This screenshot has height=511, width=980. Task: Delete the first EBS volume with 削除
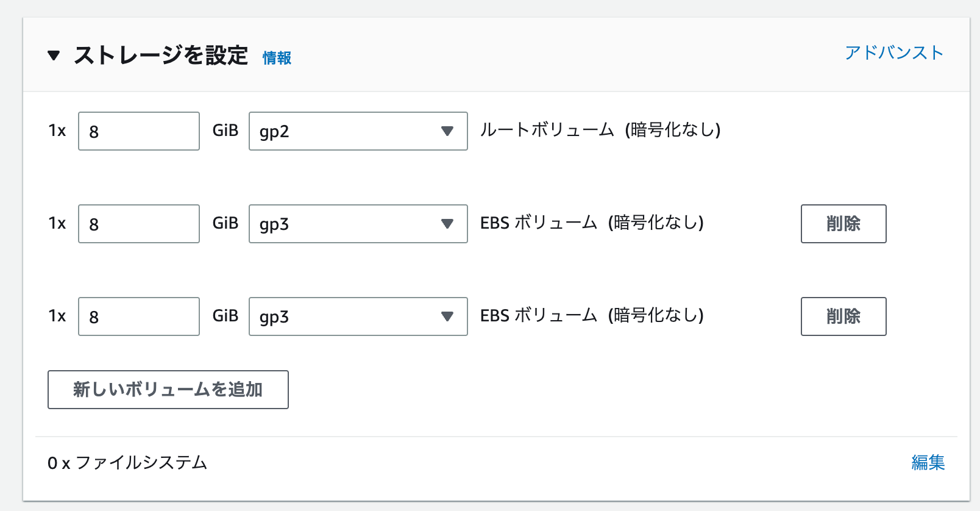click(x=843, y=224)
